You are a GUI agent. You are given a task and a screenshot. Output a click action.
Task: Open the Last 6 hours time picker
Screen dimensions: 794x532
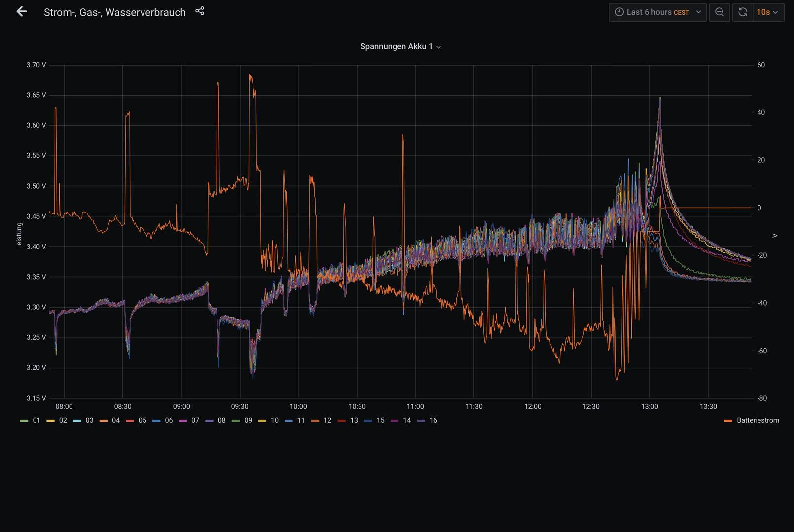(x=657, y=12)
